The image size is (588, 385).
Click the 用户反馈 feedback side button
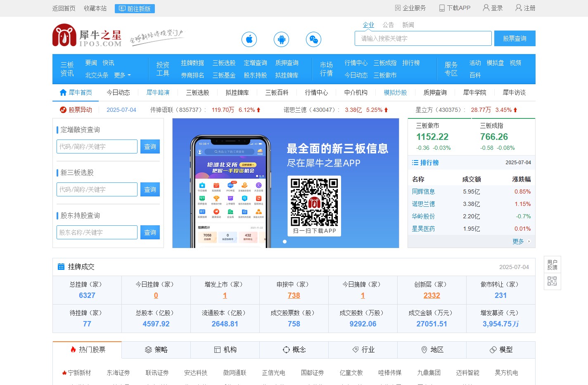(x=552, y=265)
